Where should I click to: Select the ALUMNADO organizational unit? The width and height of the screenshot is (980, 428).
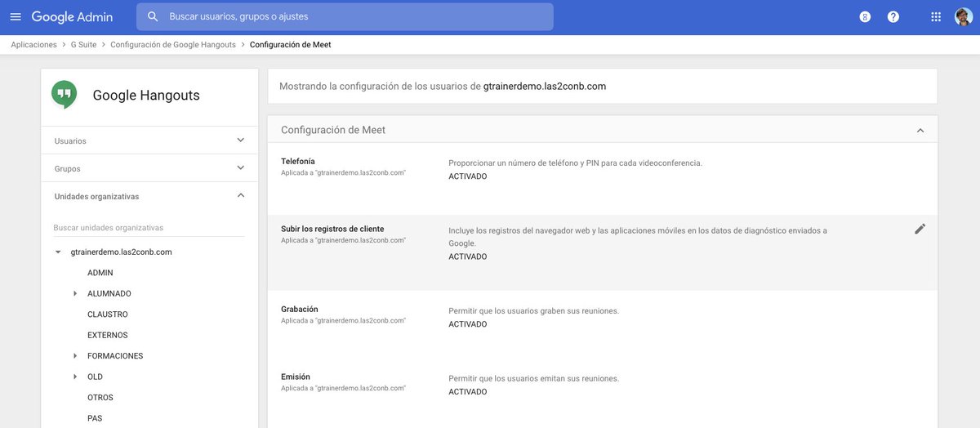click(x=109, y=293)
